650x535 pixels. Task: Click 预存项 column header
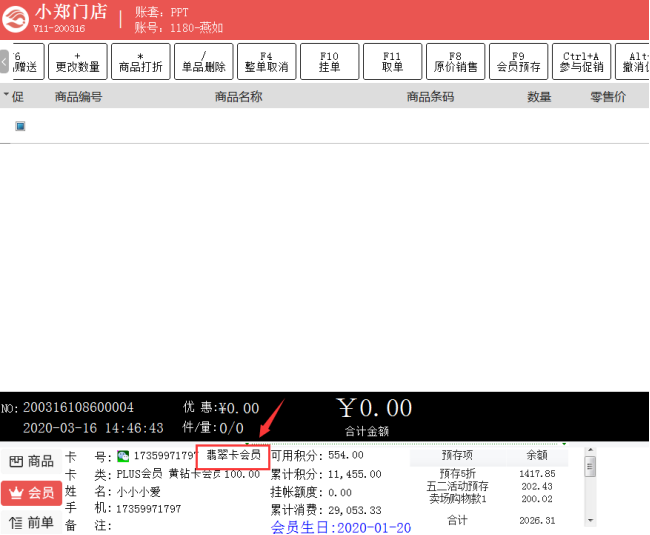click(x=457, y=455)
